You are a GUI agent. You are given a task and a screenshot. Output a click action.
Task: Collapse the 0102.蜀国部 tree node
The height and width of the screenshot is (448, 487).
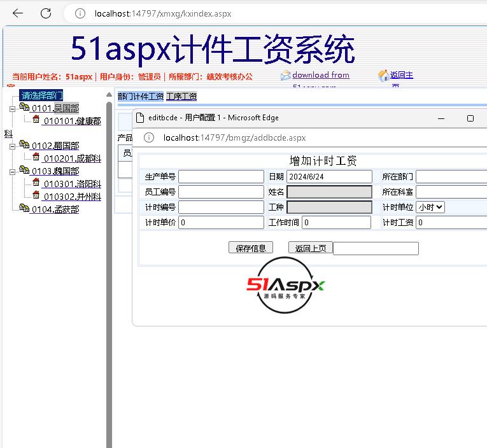click(12, 146)
